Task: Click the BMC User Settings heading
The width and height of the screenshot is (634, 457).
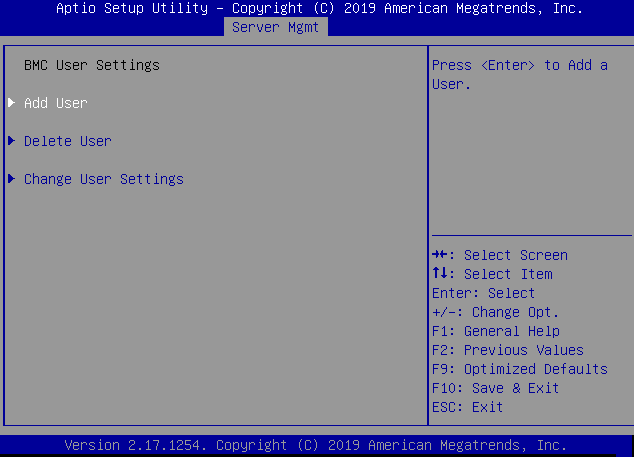Action: point(92,65)
